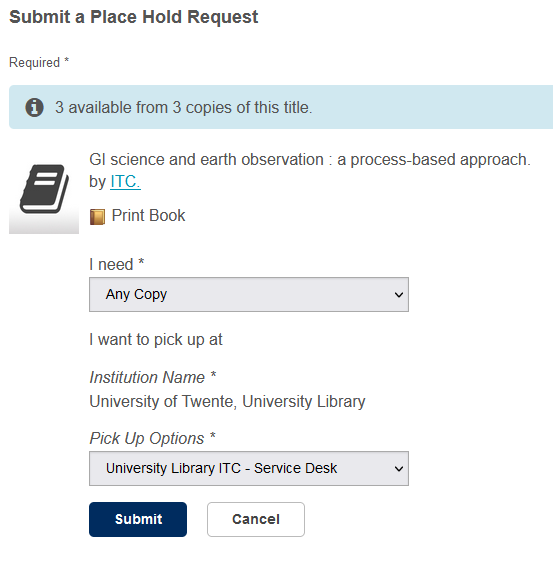553x564 pixels.
Task: Open the Pick Up Options dropdown
Action: coord(249,468)
